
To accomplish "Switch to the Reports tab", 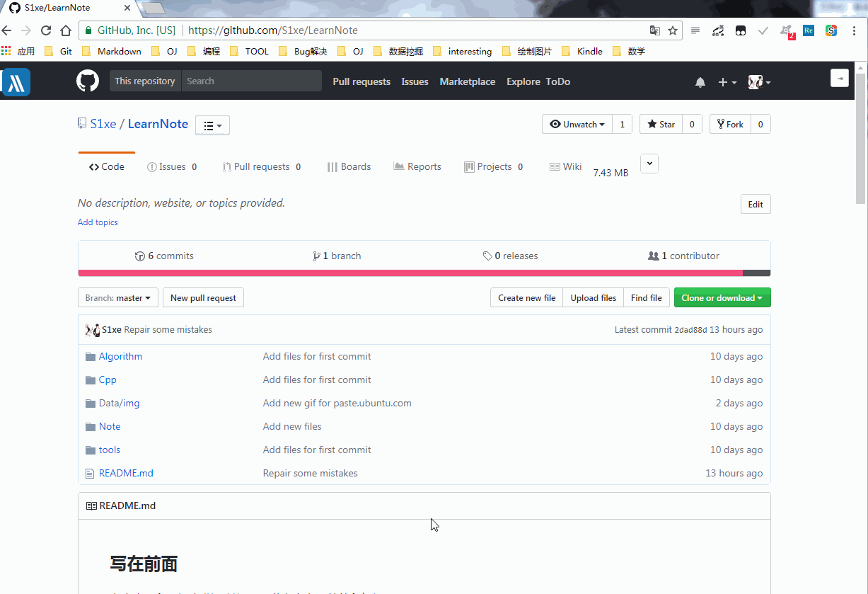I will pyautogui.click(x=417, y=167).
